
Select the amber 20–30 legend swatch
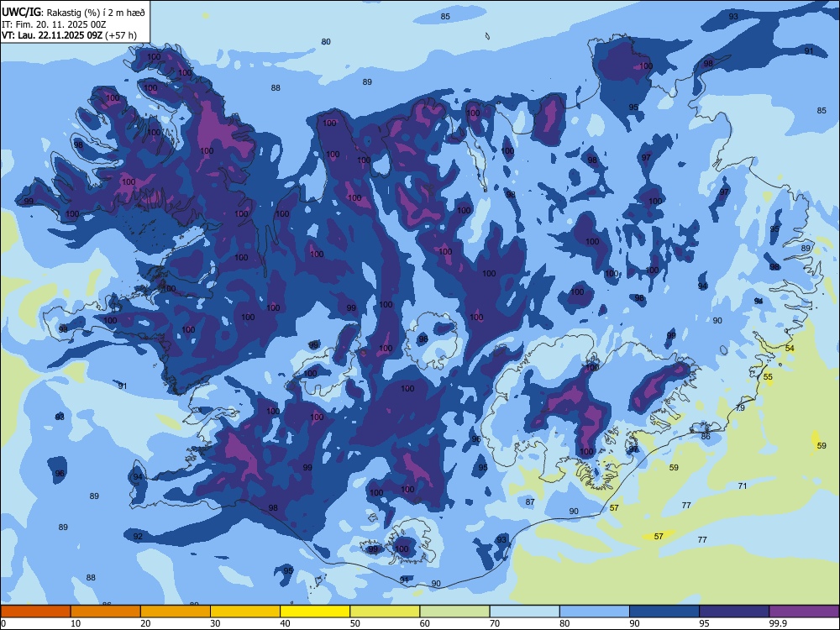pyautogui.click(x=176, y=612)
